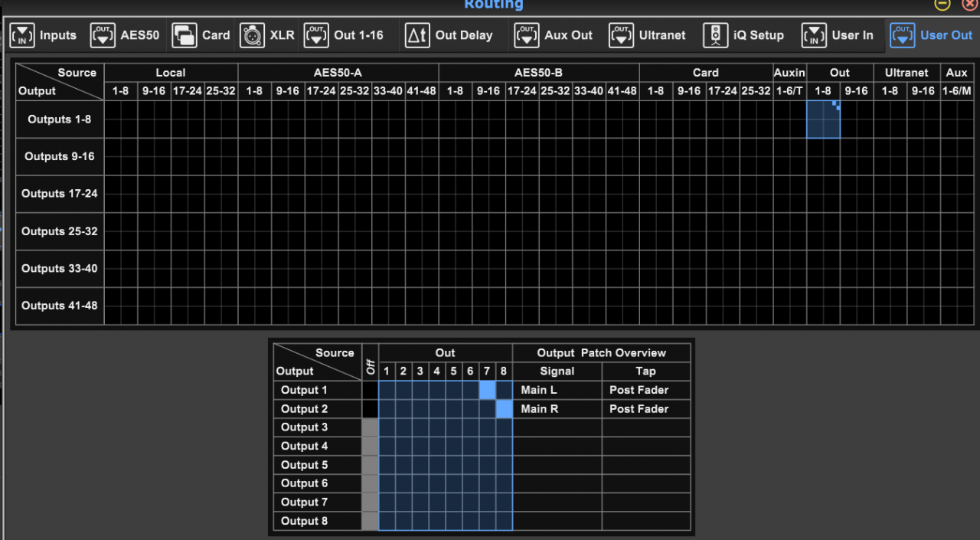The image size is (980, 540).
Task: Route Local 1-8 to Outputs 1-8
Action: pos(121,119)
